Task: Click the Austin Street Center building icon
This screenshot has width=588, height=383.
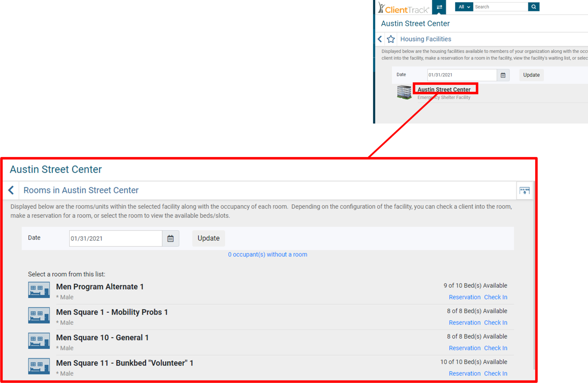Action: click(x=404, y=92)
